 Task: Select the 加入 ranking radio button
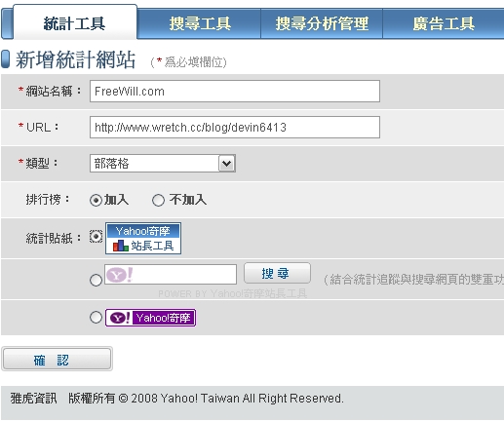[96, 200]
